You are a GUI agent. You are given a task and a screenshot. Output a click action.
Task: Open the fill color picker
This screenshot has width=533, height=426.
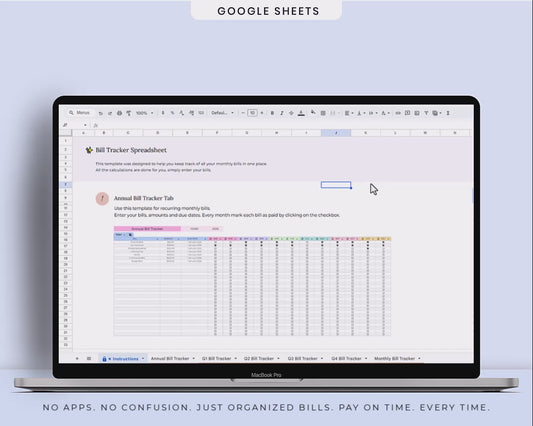point(313,112)
